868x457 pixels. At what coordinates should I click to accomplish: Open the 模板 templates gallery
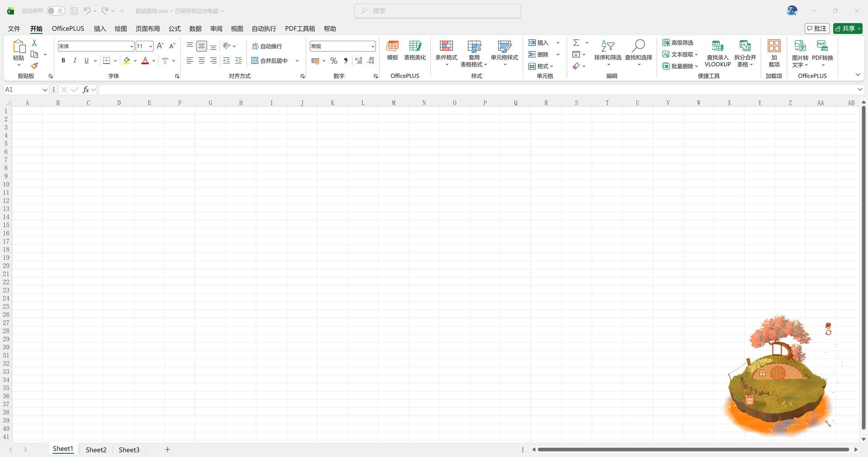click(392, 51)
